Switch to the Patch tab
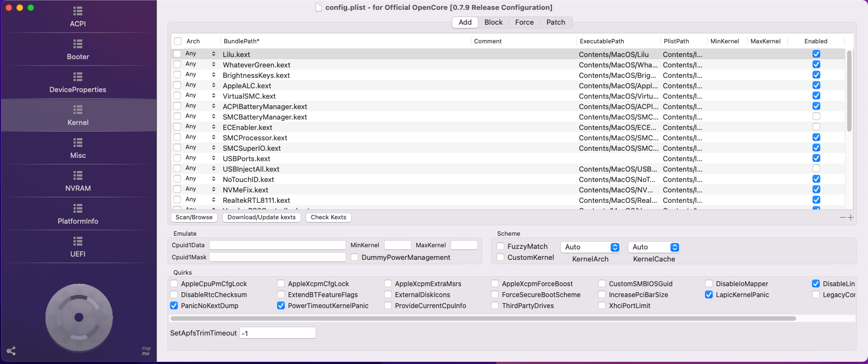This screenshot has width=868, height=364. click(x=555, y=22)
